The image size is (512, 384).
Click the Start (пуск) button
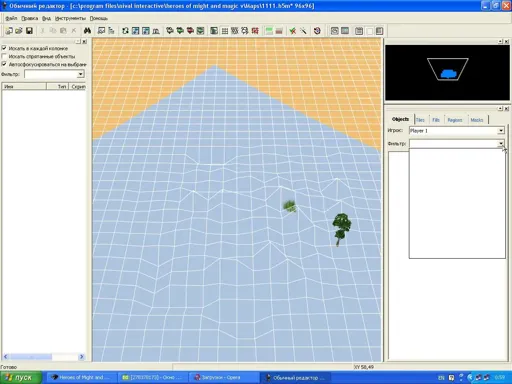(21, 377)
